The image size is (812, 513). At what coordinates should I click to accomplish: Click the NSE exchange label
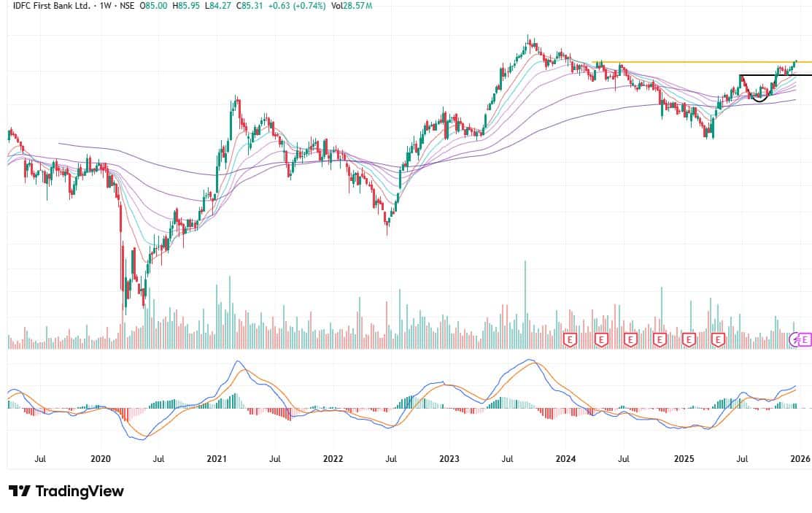click(127, 6)
